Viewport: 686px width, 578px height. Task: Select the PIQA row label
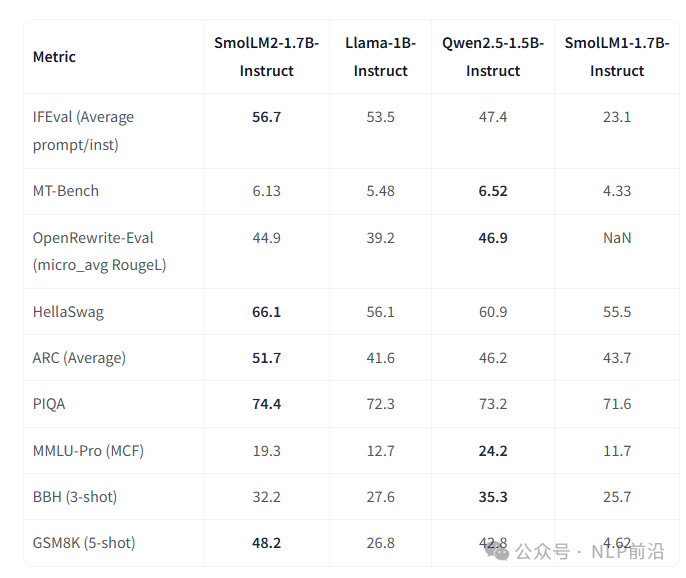coord(49,404)
